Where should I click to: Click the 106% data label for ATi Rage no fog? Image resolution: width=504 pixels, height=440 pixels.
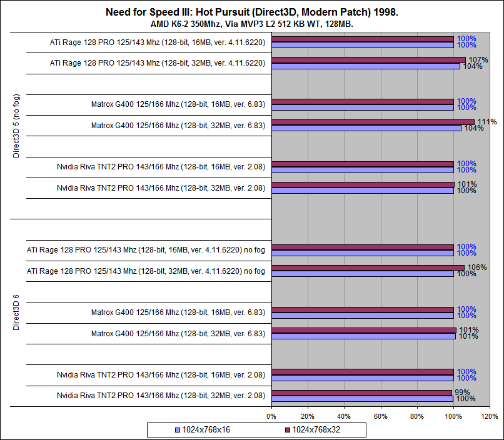(x=477, y=267)
